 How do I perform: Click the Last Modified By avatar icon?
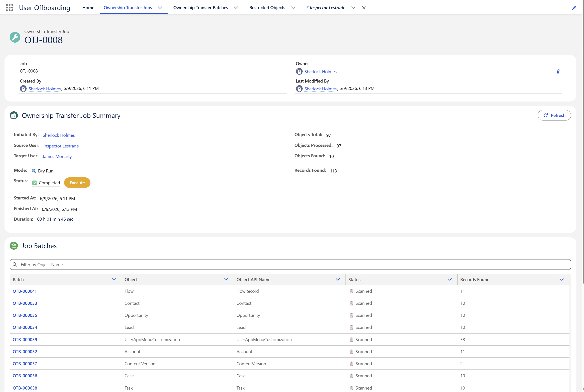299,89
